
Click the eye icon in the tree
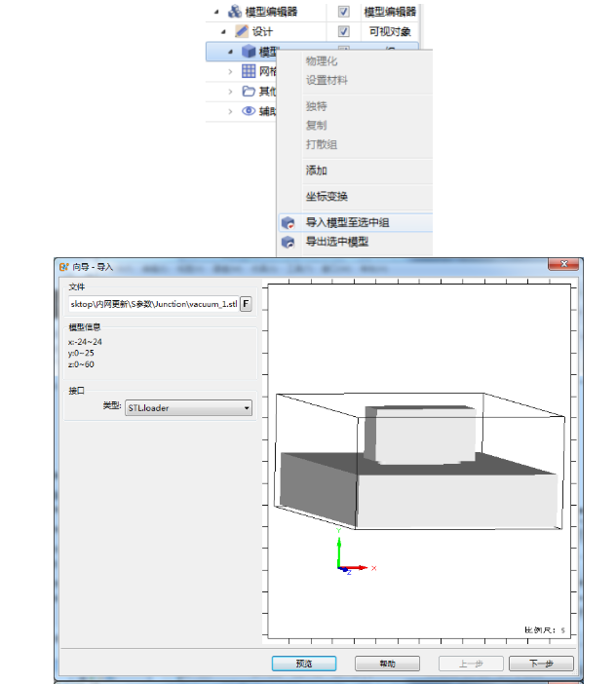[x=249, y=111]
